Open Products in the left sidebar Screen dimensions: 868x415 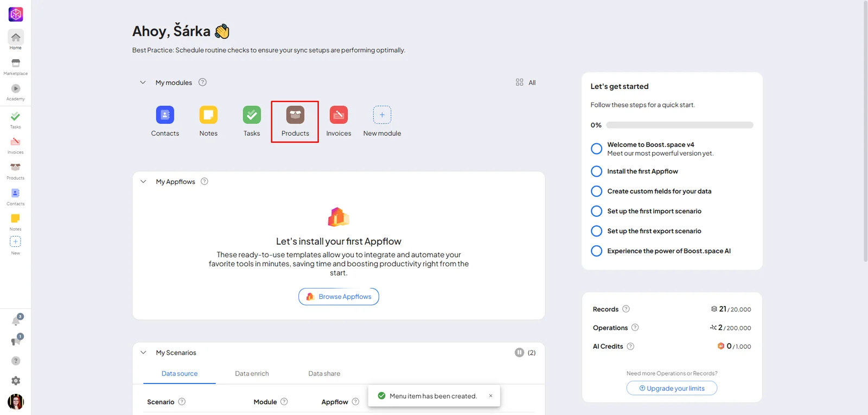pos(16,171)
